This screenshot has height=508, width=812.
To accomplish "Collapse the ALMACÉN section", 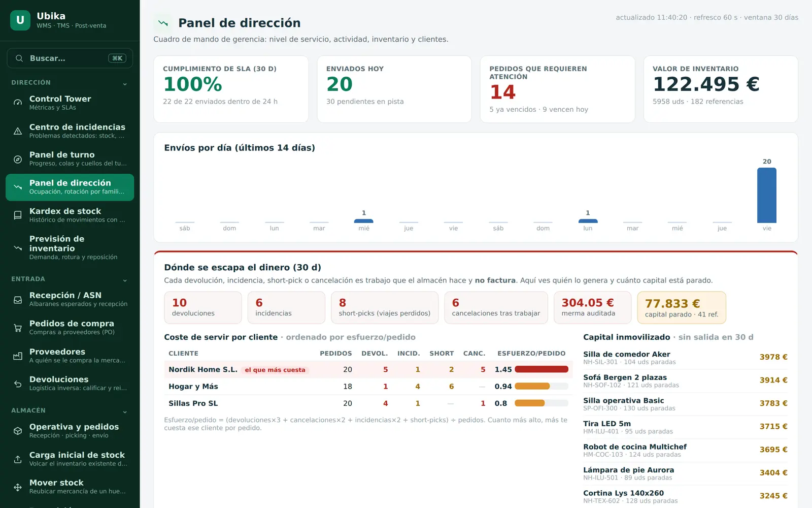I will pos(125,411).
